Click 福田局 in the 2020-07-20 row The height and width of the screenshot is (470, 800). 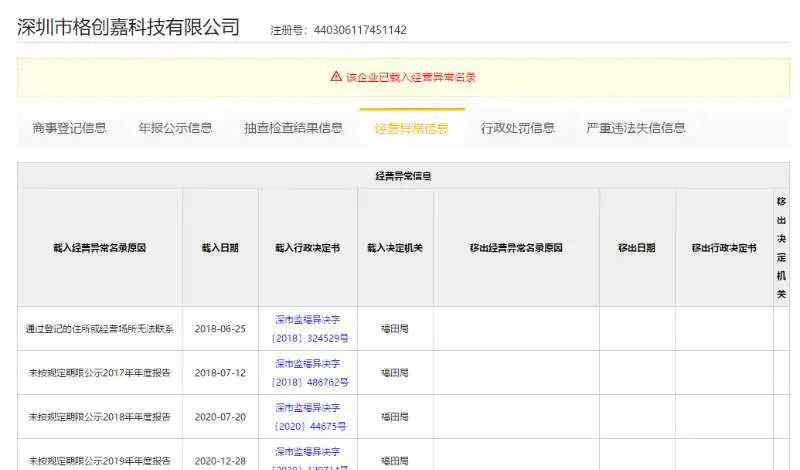(x=395, y=416)
